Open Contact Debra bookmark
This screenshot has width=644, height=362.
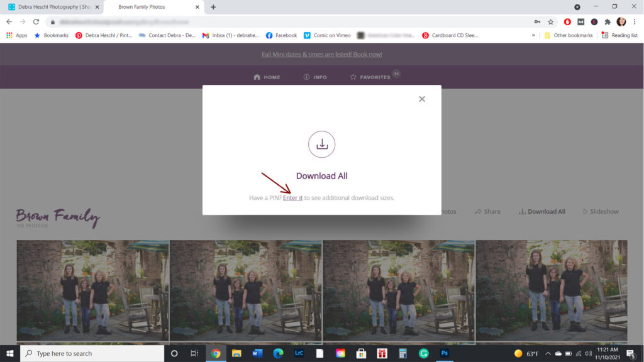click(167, 35)
